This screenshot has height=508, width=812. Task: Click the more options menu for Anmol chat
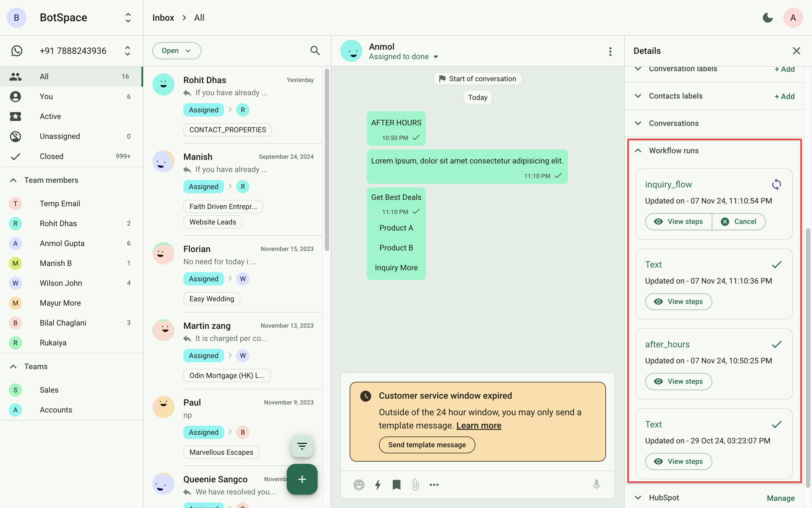[611, 51]
